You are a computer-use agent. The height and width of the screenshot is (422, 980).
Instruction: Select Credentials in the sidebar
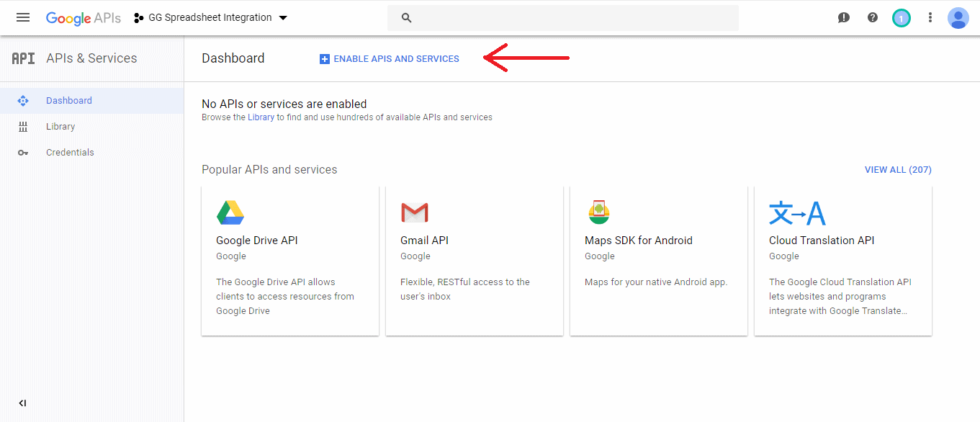tap(91, 153)
